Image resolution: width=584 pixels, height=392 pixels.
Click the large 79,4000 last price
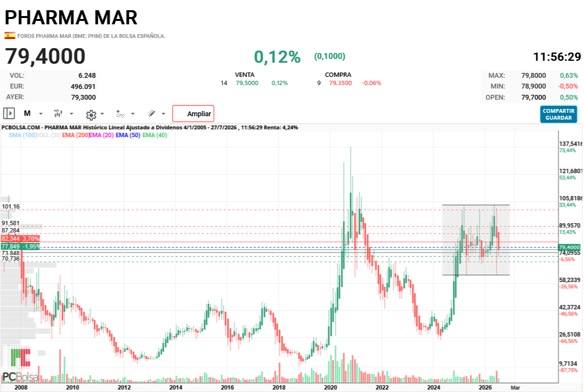click(x=45, y=56)
